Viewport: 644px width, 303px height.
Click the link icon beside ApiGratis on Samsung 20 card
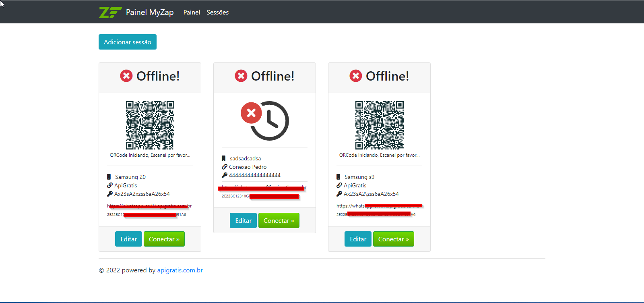[x=110, y=185]
